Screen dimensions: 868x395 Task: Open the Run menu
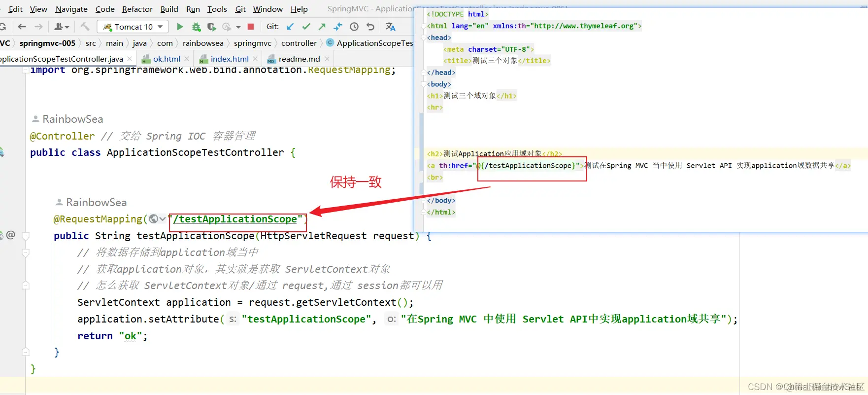tap(193, 9)
